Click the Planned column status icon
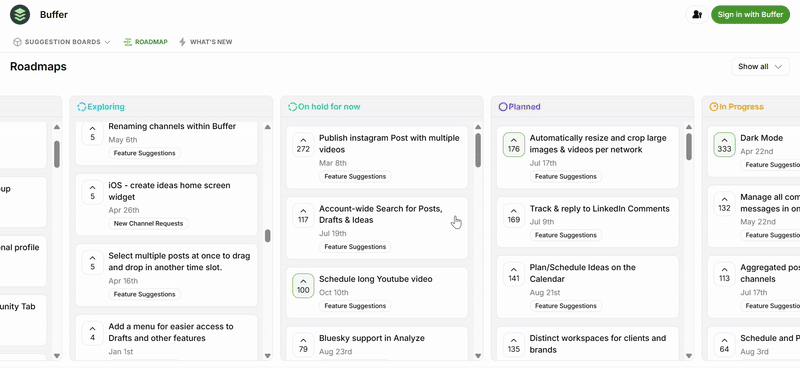The width and height of the screenshot is (800, 368). (x=503, y=107)
